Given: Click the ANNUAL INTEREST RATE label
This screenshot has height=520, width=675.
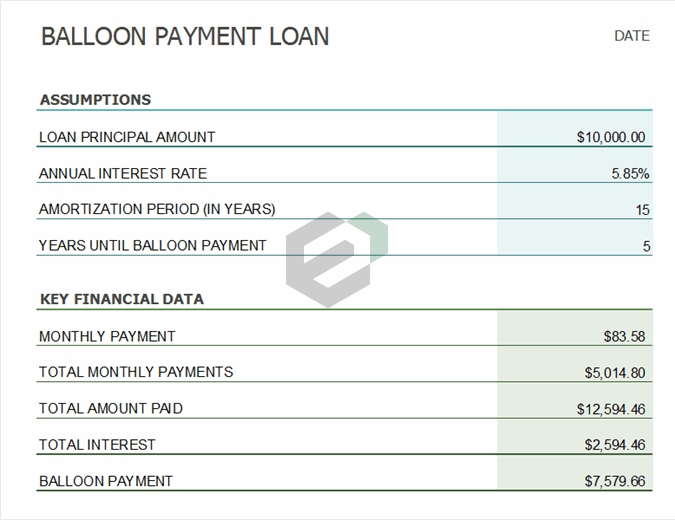Looking at the screenshot, I should 123,173.
